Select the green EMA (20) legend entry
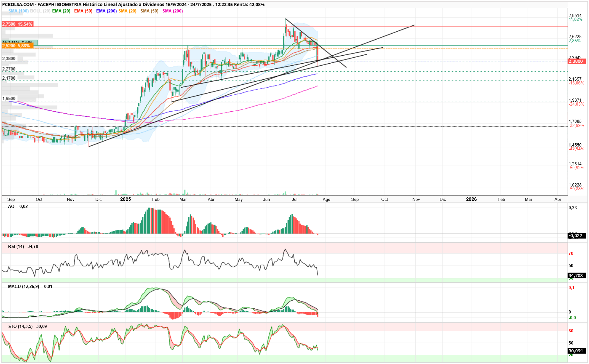The height and width of the screenshot is (364, 589). (61, 11)
